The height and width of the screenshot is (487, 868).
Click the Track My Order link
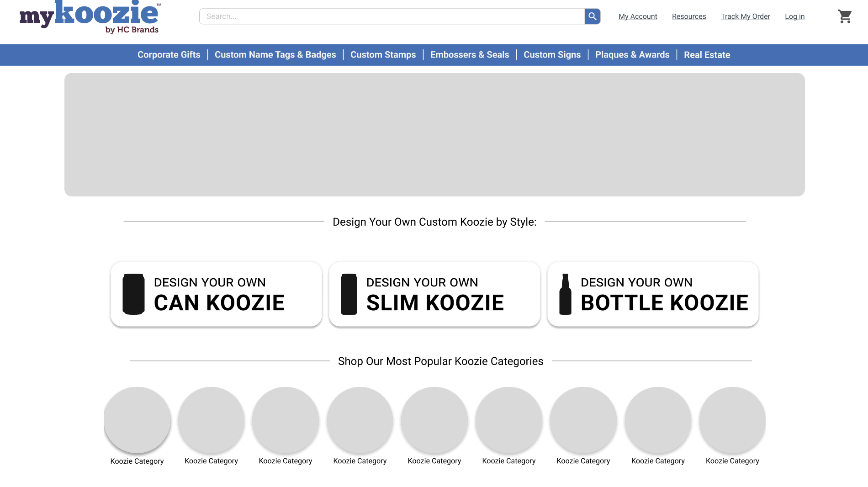point(745,16)
